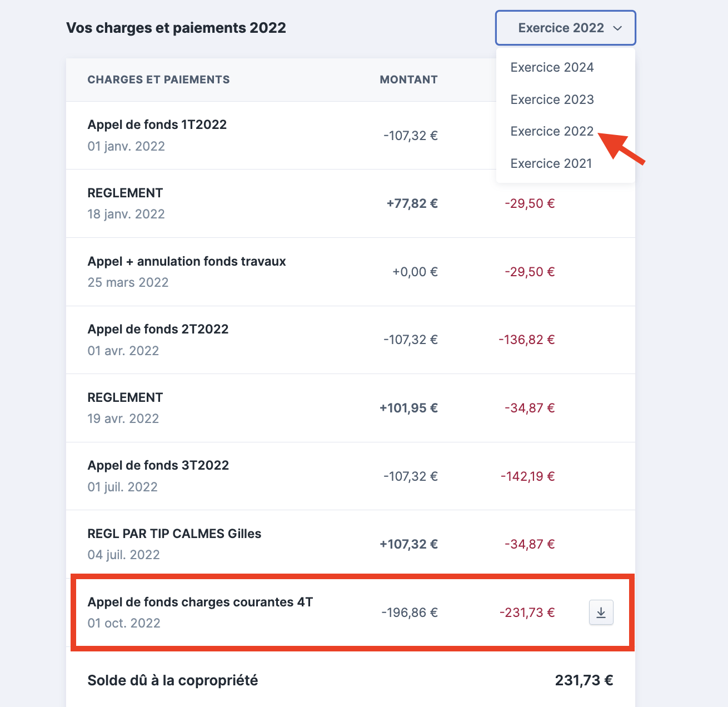Download the 4T charges courantes document
Image resolution: width=728 pixels, height=707 pixels.
pyautogui.click(x=601, y=613)
